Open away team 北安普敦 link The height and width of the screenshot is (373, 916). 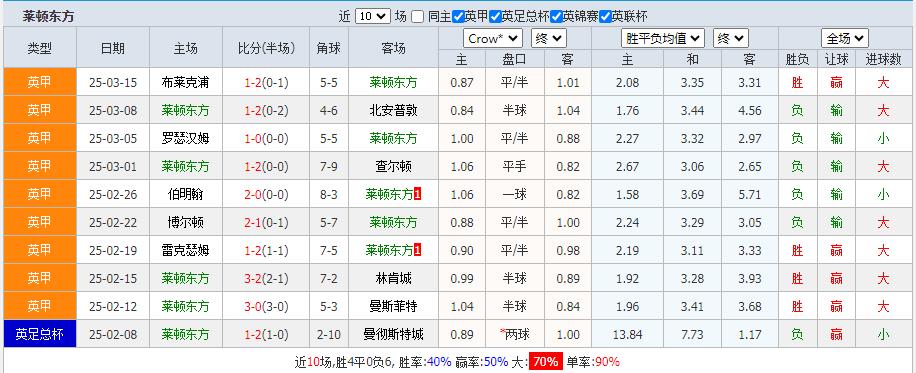(393, 110)
